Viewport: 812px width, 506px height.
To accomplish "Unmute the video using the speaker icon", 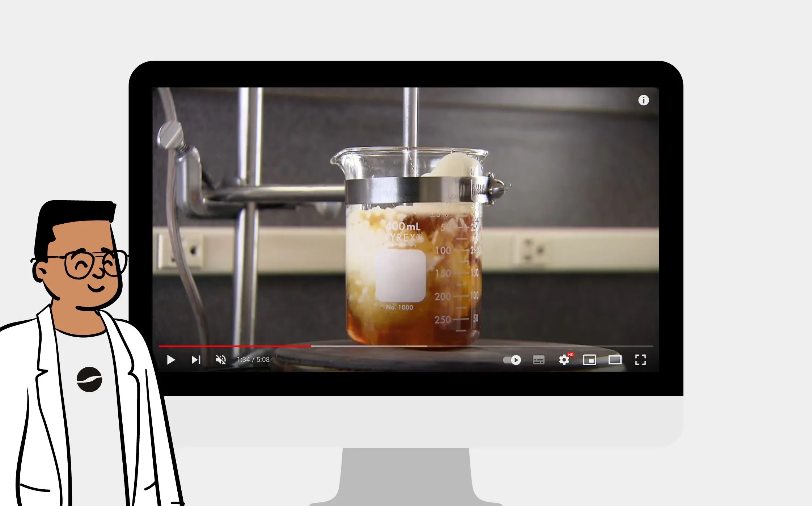I will click(221, 360).
